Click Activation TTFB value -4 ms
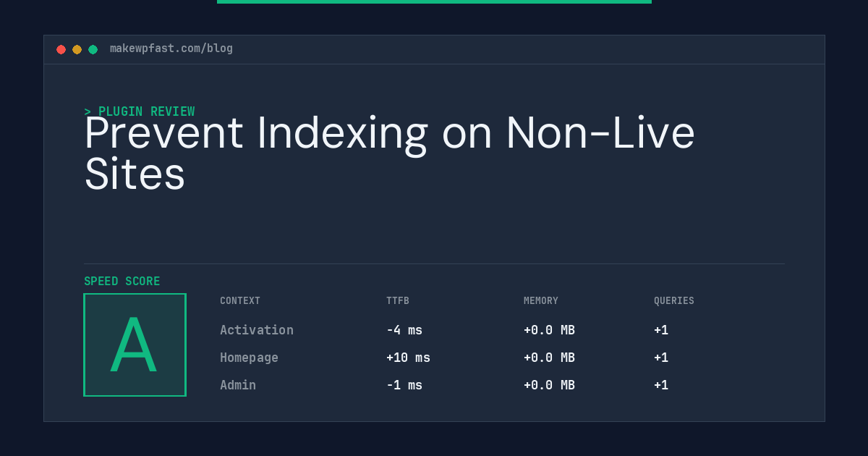 (404, 330)
